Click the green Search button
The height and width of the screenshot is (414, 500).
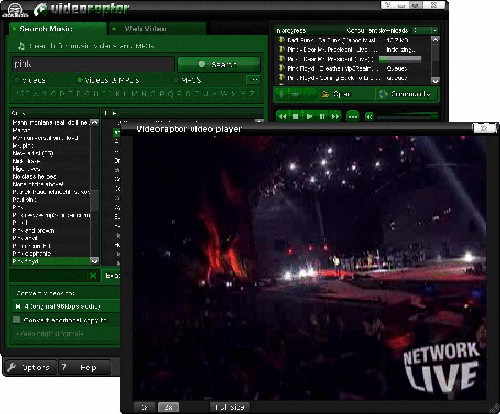(219, 64)
